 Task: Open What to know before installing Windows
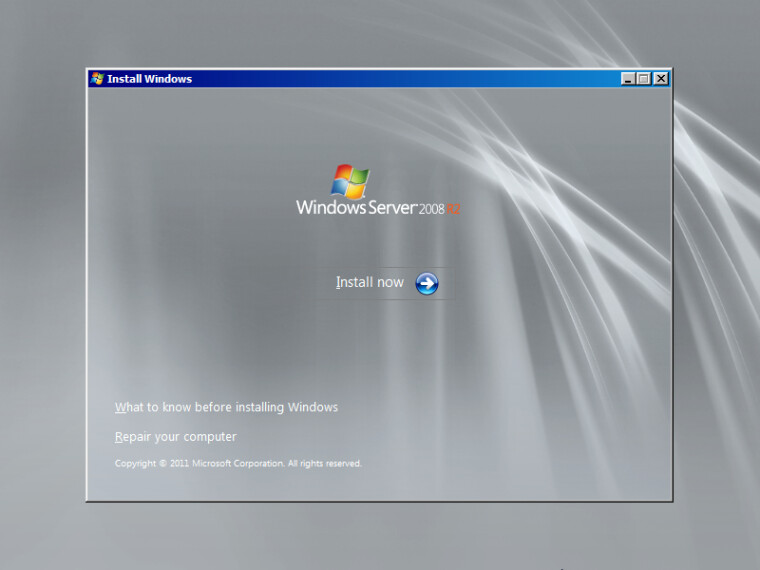226,407
